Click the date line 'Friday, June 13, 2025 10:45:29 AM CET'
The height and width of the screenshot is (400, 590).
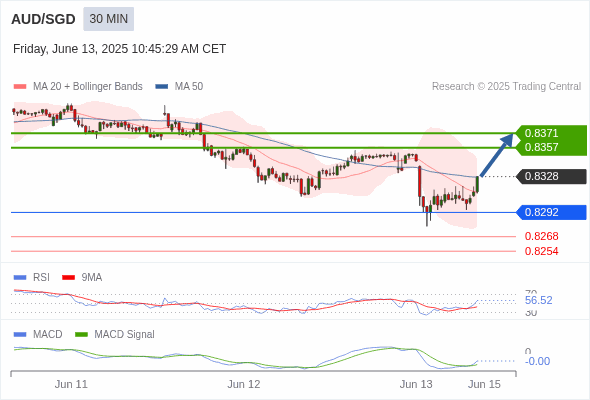pos(119,49)
